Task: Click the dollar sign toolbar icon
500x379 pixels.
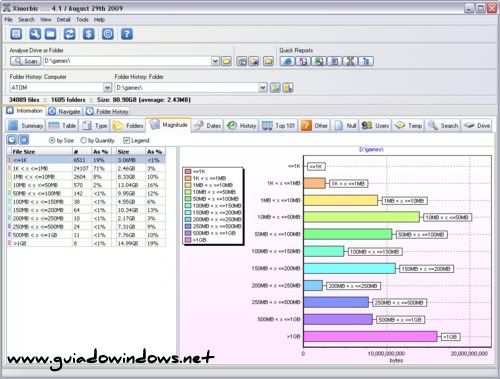Action: point(89,34)
